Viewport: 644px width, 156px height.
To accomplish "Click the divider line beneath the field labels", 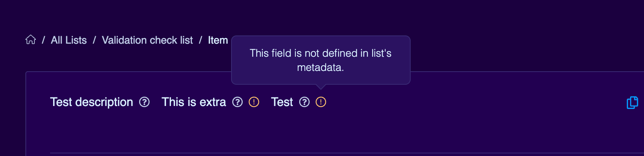I will click(x=347, y=153).
